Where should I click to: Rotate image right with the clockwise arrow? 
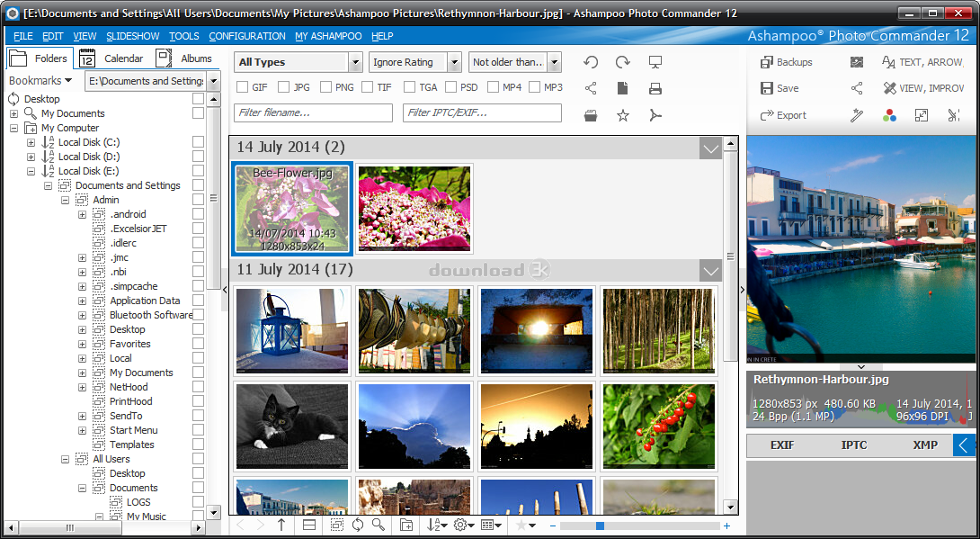pos(622,62)
